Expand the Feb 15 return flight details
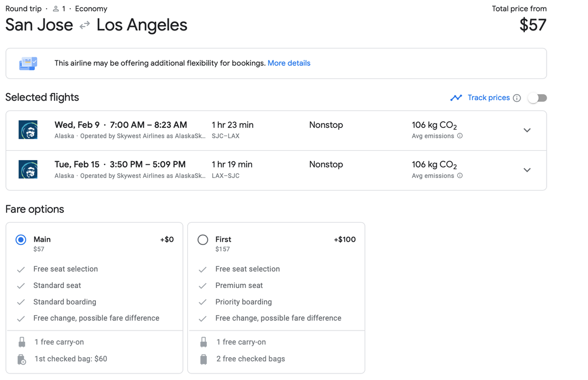This screenshot has width=588, height=380. [x=527, y=170]
